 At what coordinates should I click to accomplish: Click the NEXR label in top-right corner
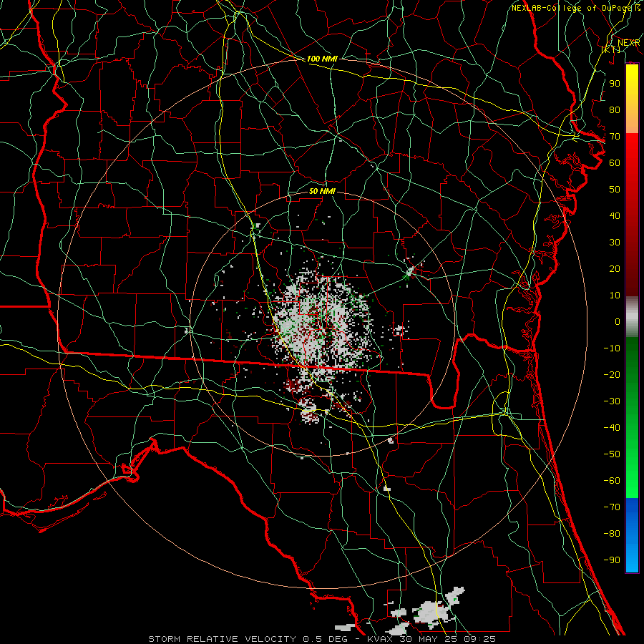(x=628, y=43)
